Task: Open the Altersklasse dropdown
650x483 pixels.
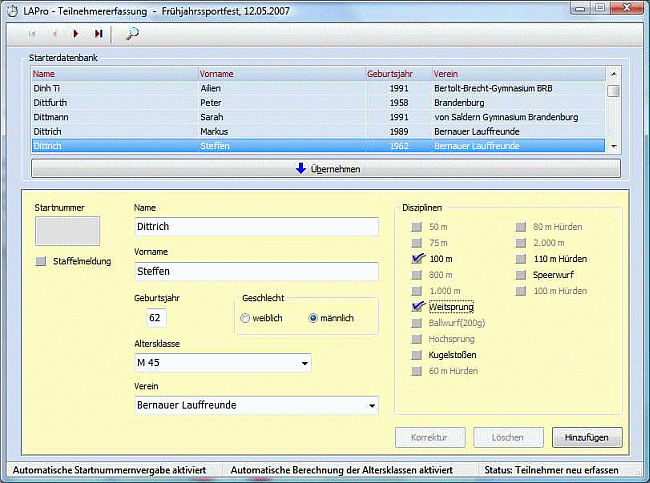Action: tap(304, 362)
